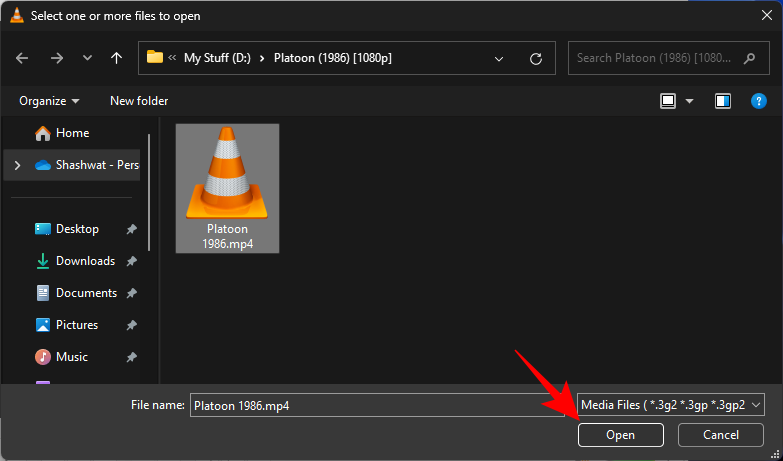This screenshot has width=783, height=461.
Task: Open the view options dropdown arrow
Action: [690, 101]
